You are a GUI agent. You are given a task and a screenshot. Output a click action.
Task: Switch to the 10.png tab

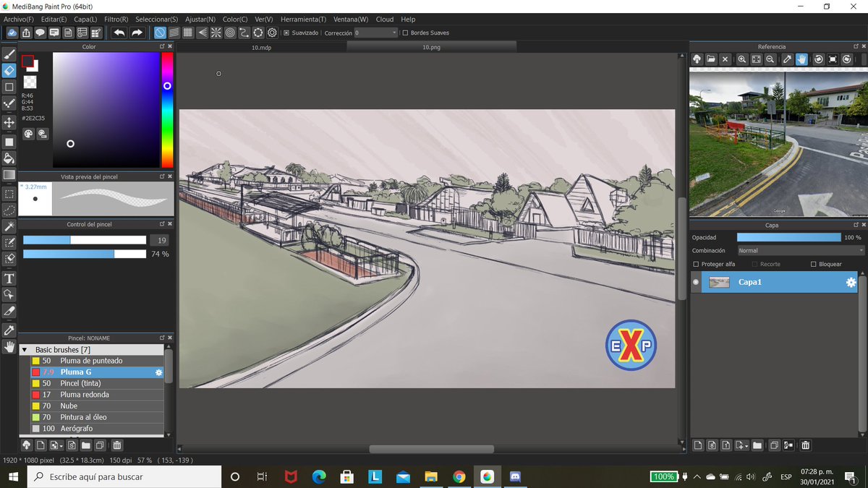coord(431,47)
